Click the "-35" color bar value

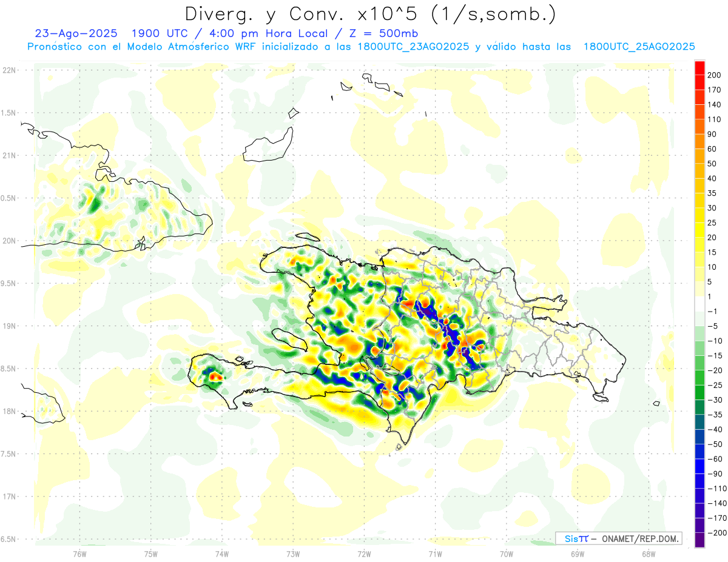coord(714,415)
